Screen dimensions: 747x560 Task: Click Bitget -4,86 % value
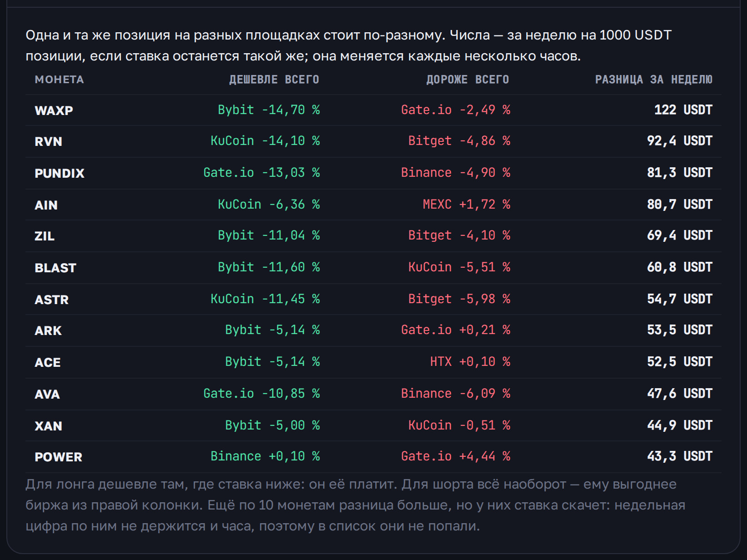tap(459, 141)
